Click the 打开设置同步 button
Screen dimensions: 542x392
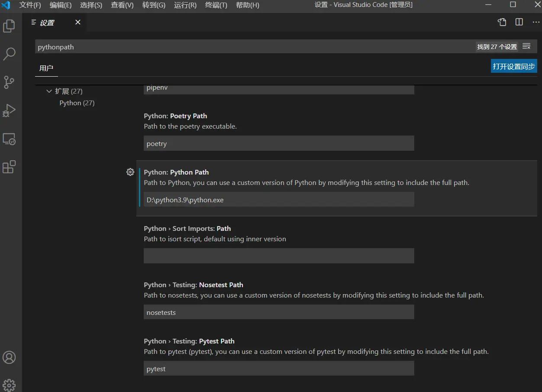pyautogui.click(x=514, y=66)
